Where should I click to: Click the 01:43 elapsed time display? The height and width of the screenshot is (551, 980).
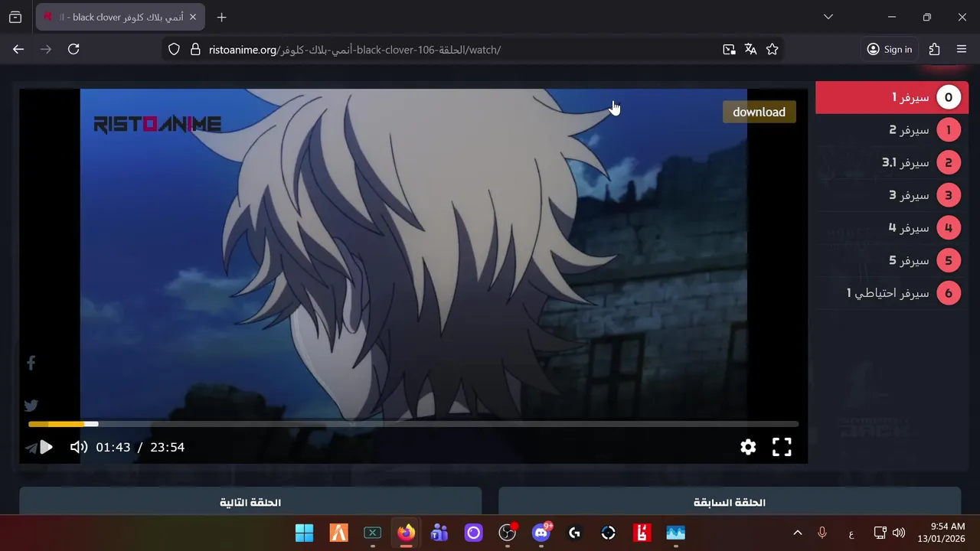point(113,447)
